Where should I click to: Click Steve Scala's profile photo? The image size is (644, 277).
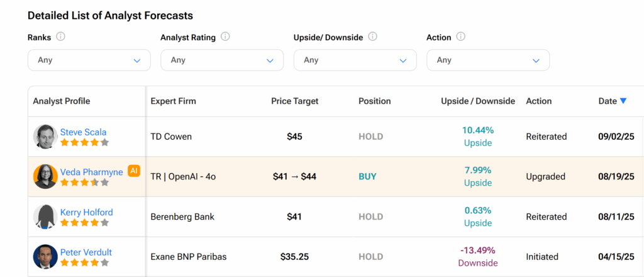45,137
